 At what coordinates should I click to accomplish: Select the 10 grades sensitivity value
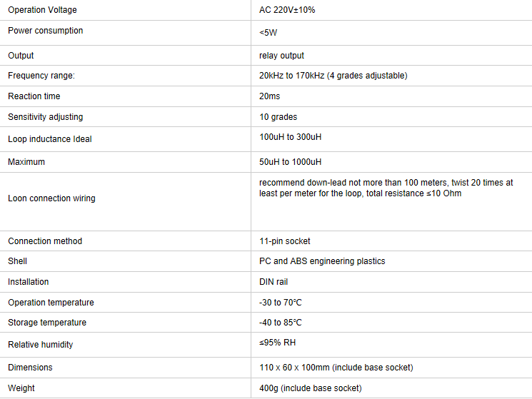tap(278, 117)
